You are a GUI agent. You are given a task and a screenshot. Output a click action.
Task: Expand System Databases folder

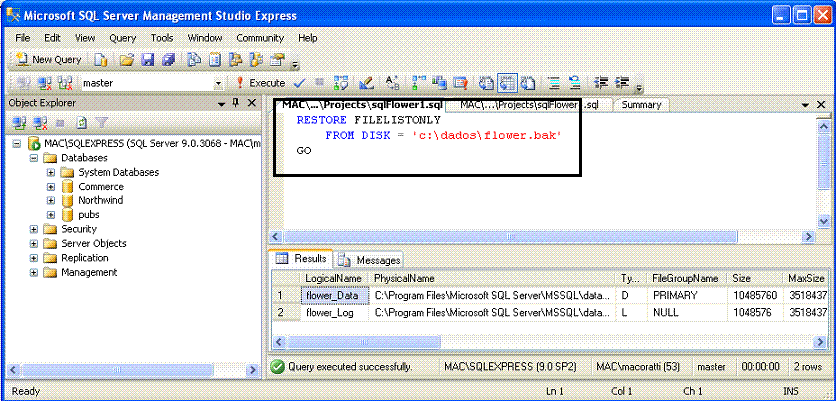click(51, 172)
